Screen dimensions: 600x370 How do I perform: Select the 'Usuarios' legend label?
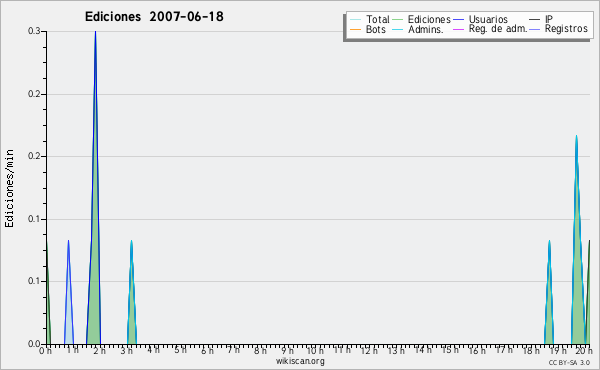coord(488,19)
